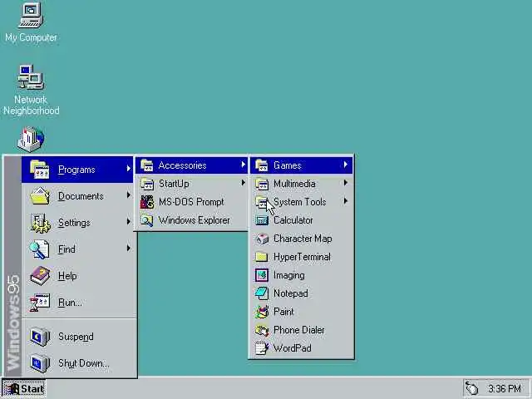Launch Phone Dialer from Accessories
Image resolution: width=532 pixels, height=399 pixels.
[302, 330]
